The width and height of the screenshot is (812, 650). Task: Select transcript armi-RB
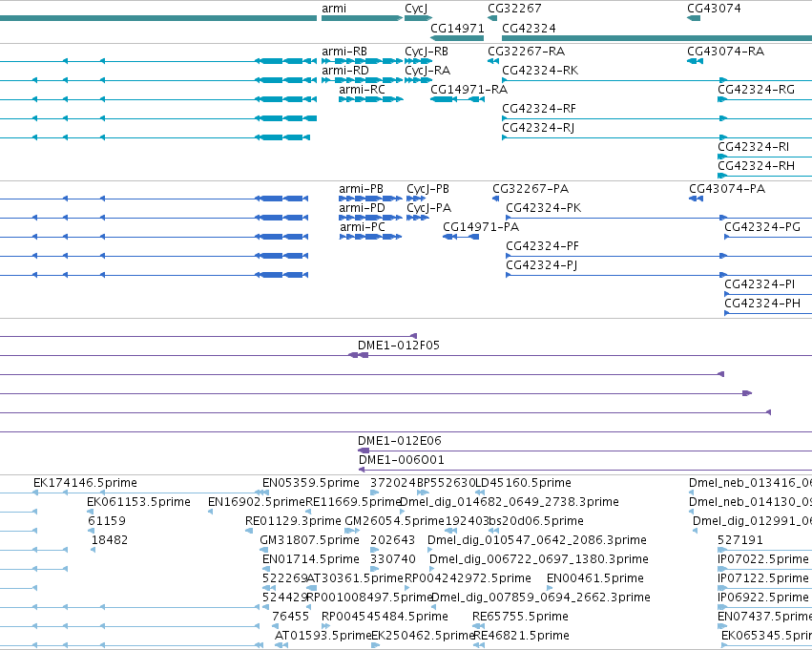click(x=344, y=52)
